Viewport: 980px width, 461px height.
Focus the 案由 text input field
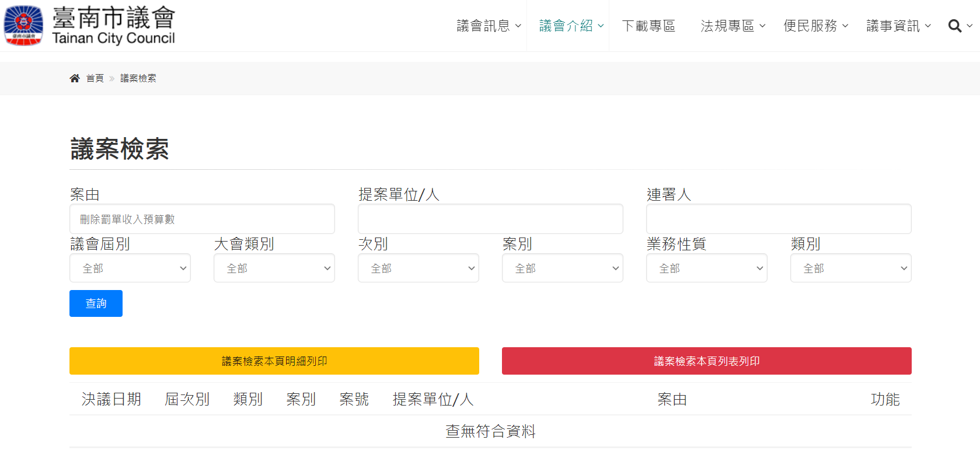[202, 219]
